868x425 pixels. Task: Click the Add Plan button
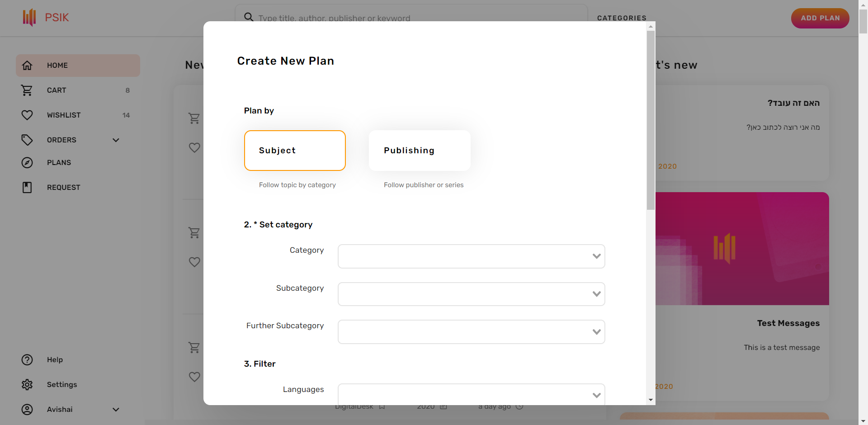(820, 18)
